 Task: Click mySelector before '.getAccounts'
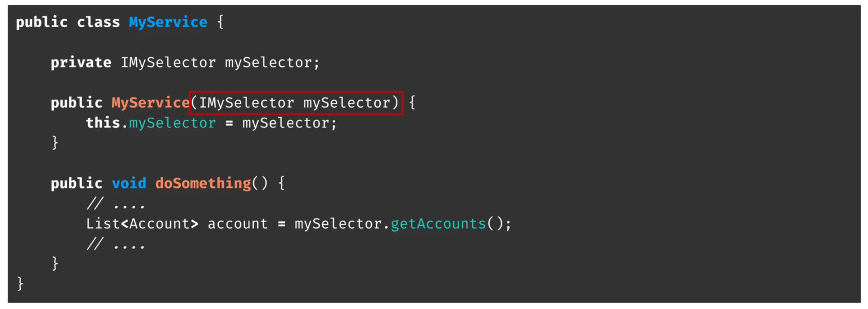(x=342, y=224)
